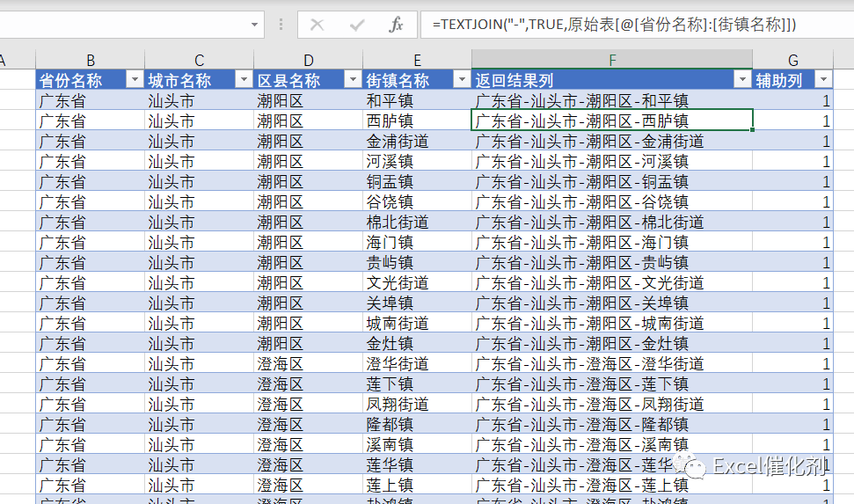Select cell 金灶镇 in column E

point(417,343)
